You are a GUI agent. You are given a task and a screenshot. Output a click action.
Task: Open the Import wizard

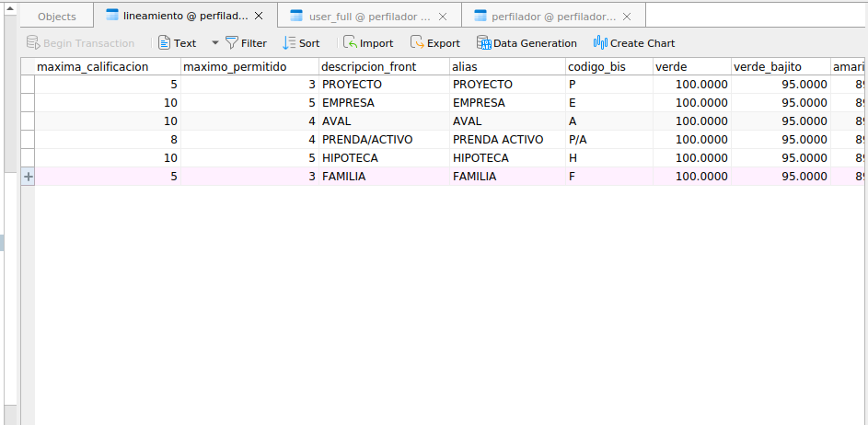pyautogui.click(x=351, y=43)
